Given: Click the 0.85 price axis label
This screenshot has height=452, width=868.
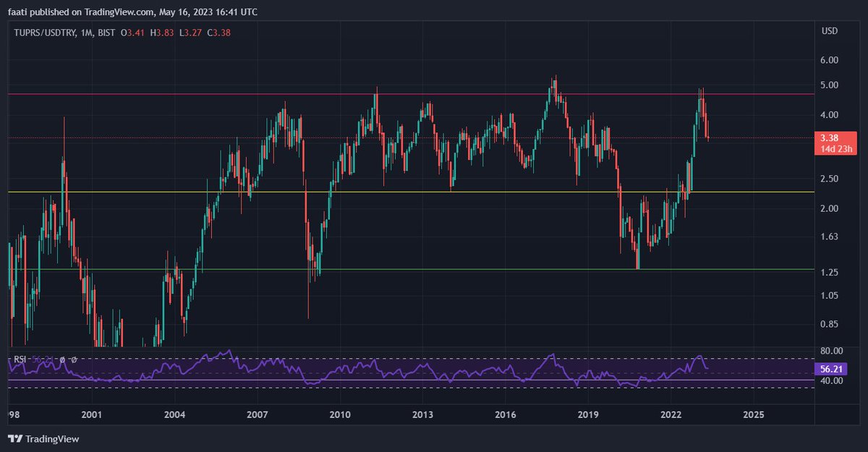Looking at the screenshot, I should (829, 323).
